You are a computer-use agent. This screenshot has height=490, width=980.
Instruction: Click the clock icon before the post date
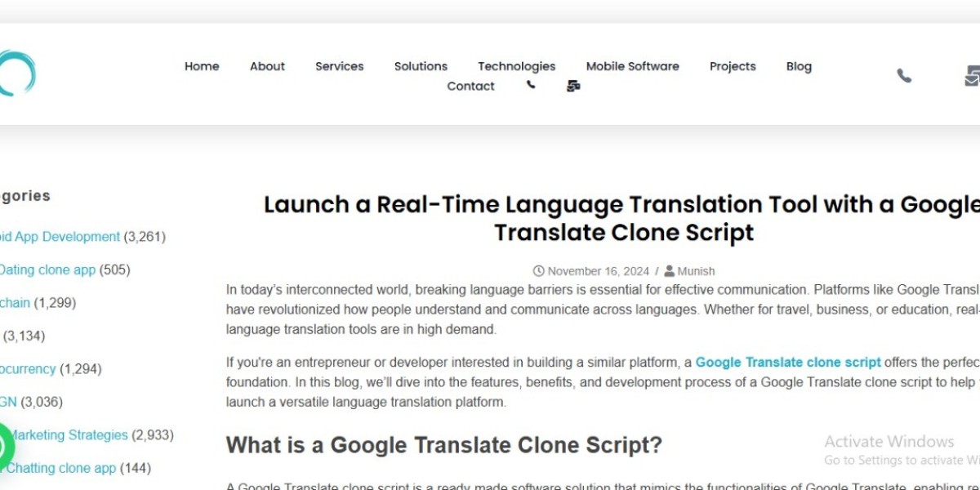pos(538,271)
